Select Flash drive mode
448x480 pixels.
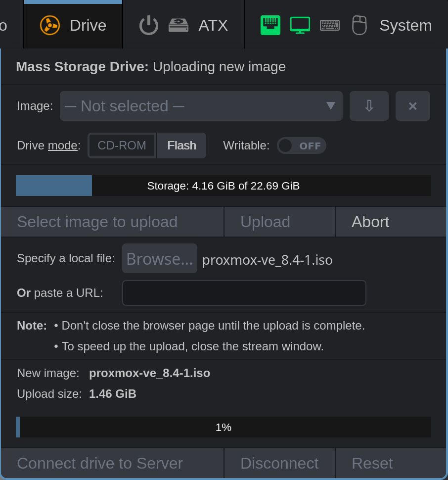(x=181, y=145)
